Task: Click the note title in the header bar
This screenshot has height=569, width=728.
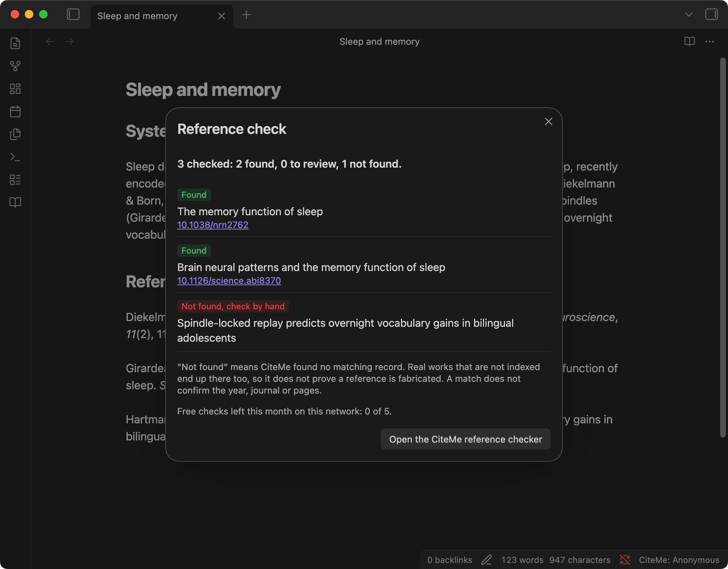Action: pyautogui.click(x=380, y=42)
